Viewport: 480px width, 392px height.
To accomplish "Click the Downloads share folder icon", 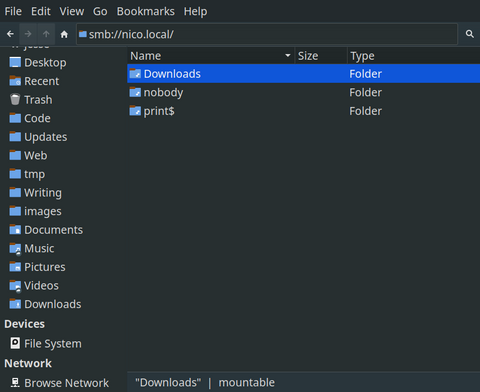I will tap(135, 74).
